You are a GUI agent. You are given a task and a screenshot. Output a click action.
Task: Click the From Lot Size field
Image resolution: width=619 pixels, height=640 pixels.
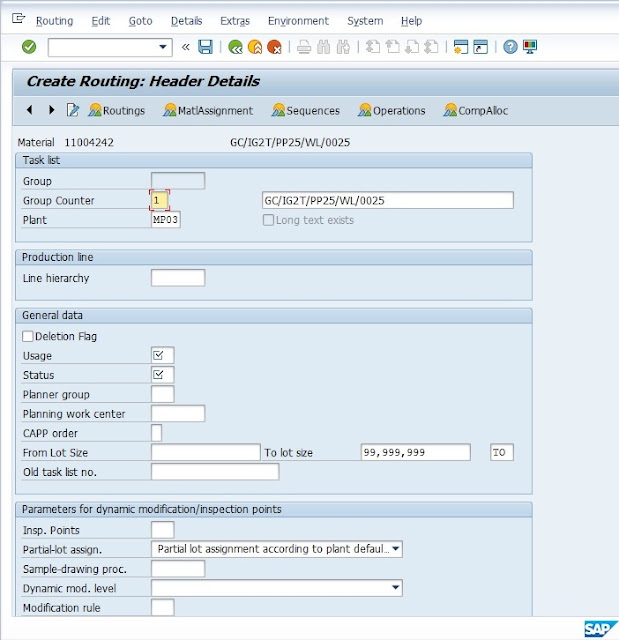point(206,452)
